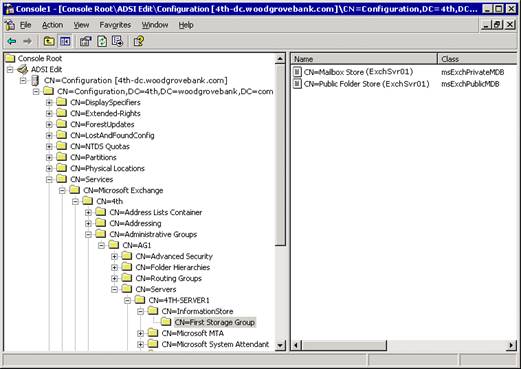Collapse the CN=InformationStore node

[x=140, y=312]
